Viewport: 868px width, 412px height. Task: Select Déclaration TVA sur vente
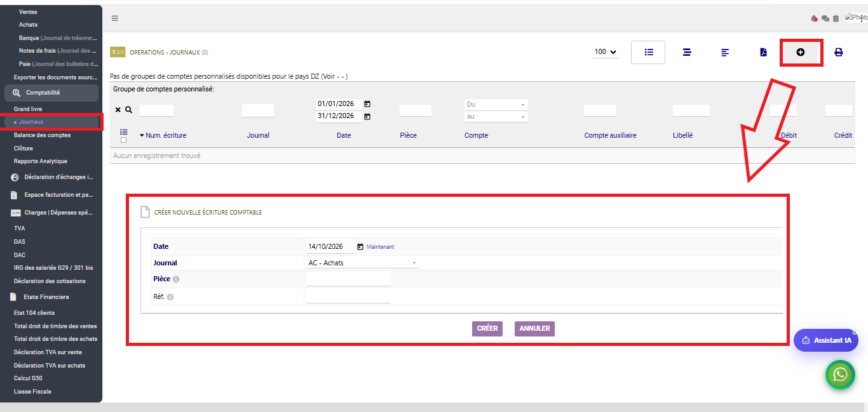click(x=48, y=352)
